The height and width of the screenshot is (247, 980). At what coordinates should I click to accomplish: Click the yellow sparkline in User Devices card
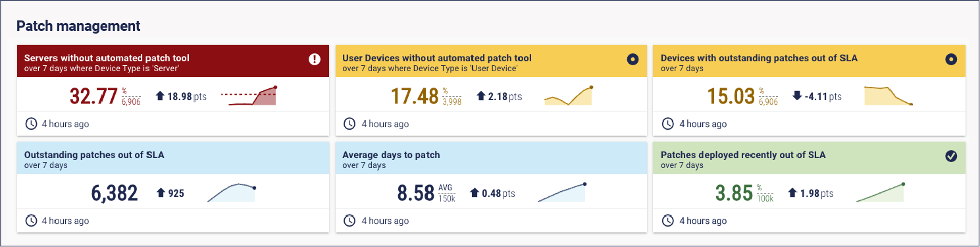(569, 96)
